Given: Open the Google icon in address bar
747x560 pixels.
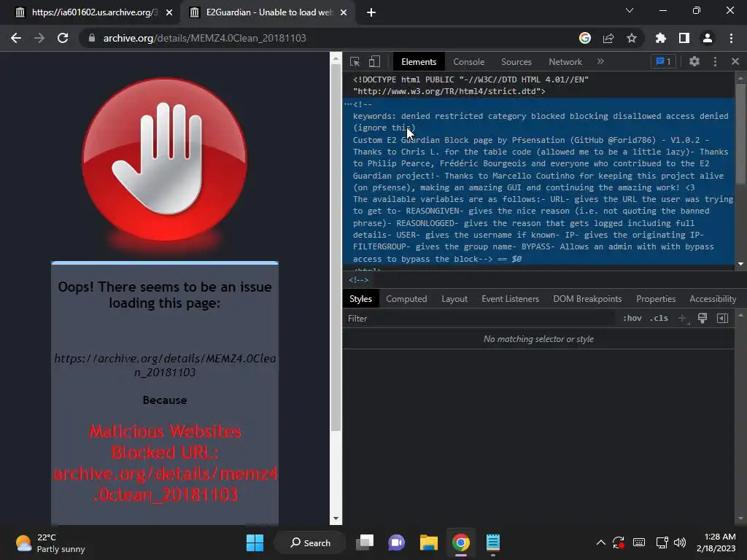Looking at the screenshot, I should [x=585, y=38].
